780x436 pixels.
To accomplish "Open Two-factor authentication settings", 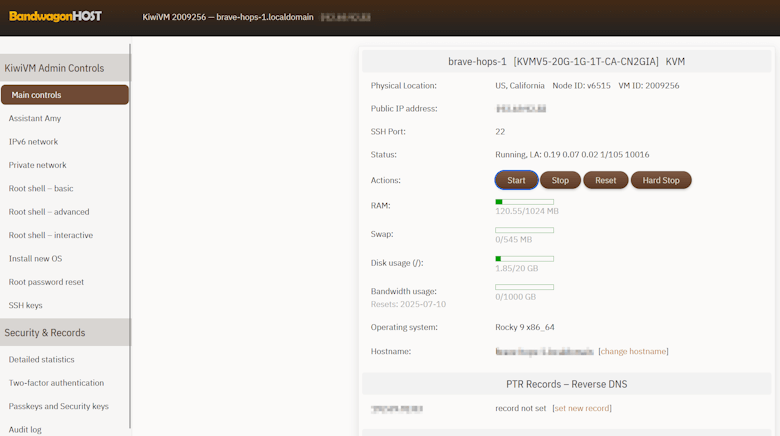I will (x=56, y=383).
